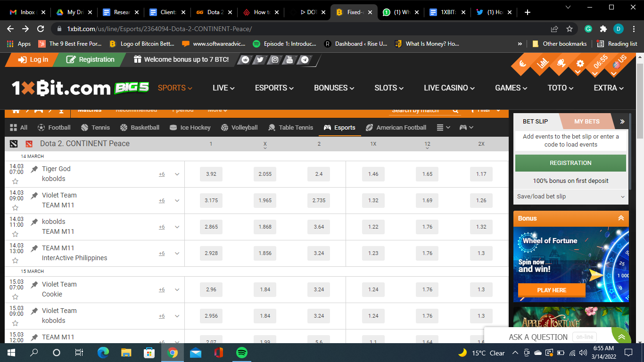Click PLAY HERE on the Wheel of Fortune banner
Image resolution: width=644 pixels, height=362 pixels.
552,290
